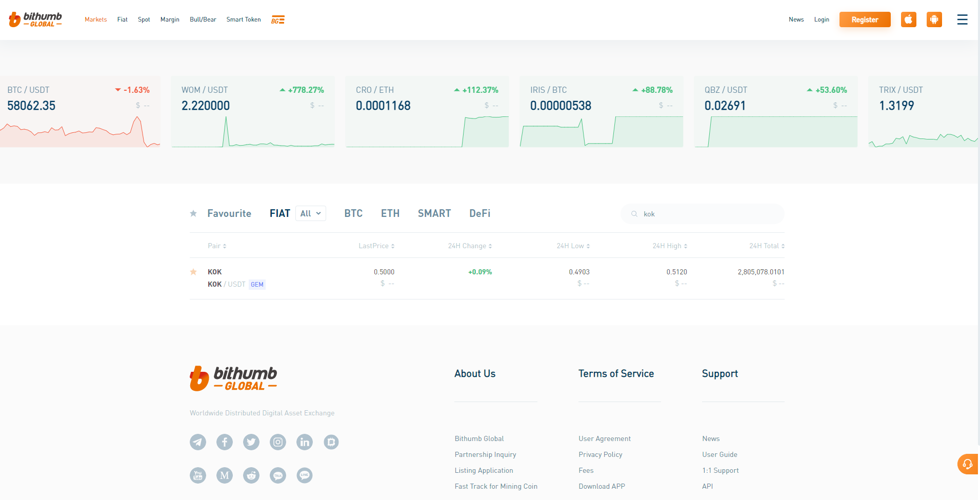Image resolution: width=980 pixels, height=500 pixels.
Task: Open the Listing Application footer link
Action: point(484,470)
